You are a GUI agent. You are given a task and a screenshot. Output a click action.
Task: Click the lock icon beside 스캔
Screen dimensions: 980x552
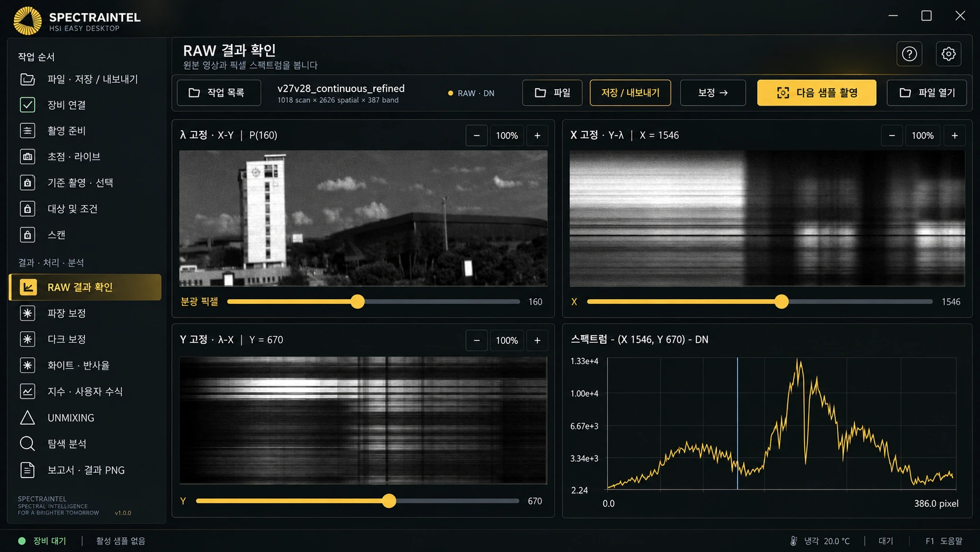tap(28, 235)
